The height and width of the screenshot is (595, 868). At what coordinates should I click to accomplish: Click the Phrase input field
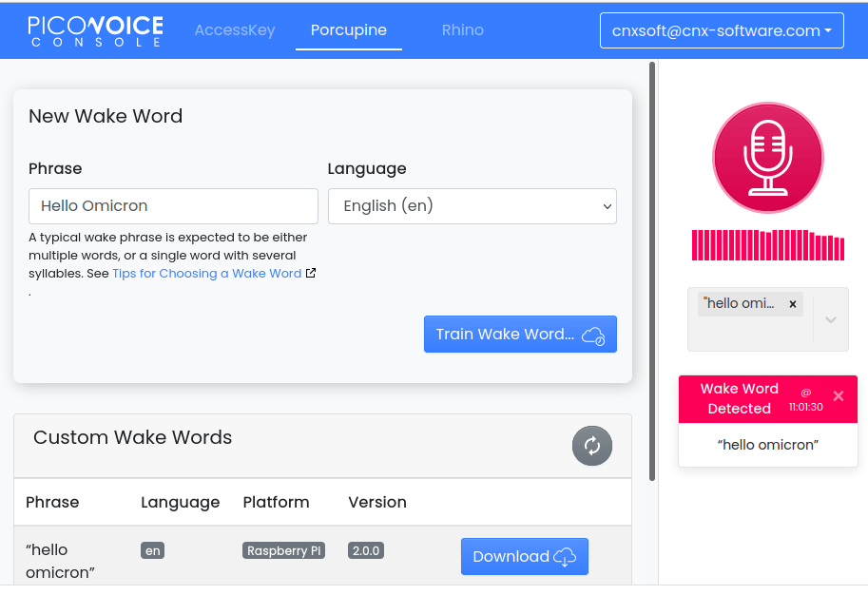click(x=173, y=206)
